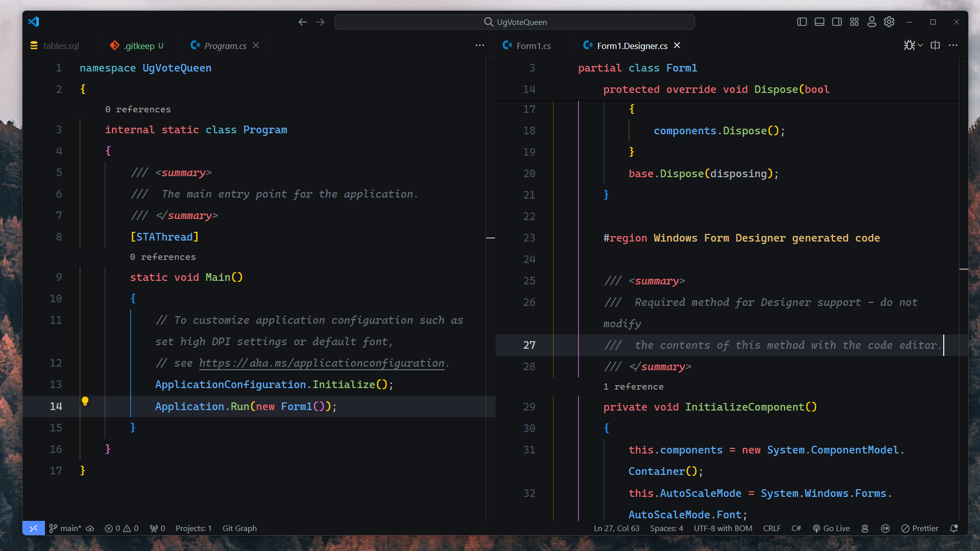Open the remote window indicator
This screenshot has width=980, height=551.
tap(33, 528)
